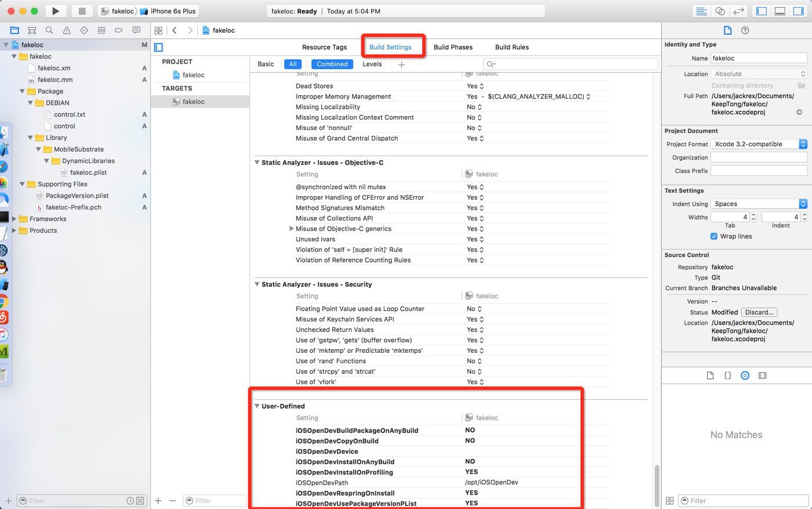Collapse the User-Defined settings section
This screenshot has width=812, height=509.
point(257,406)
